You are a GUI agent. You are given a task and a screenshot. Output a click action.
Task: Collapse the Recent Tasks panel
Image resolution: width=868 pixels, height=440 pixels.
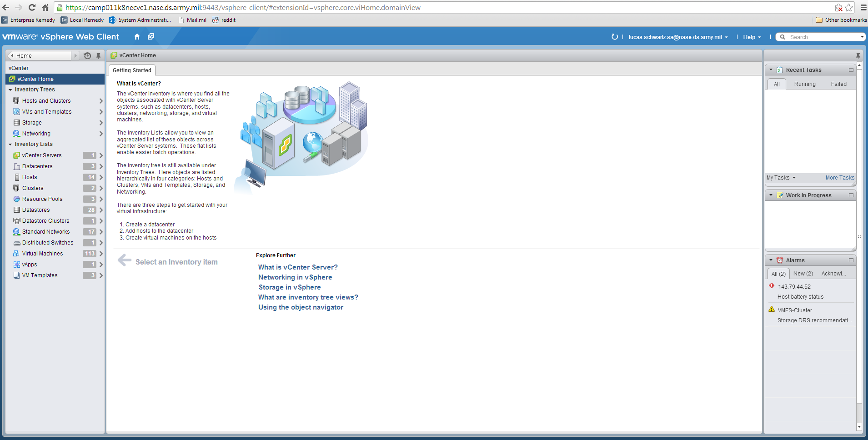(771, 70)
